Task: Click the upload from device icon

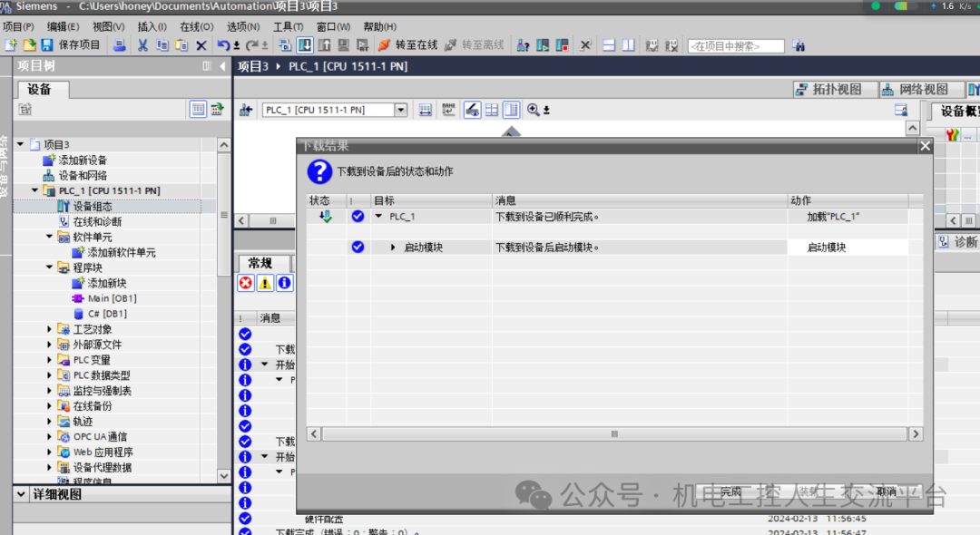Action: [x=324, y=45]
